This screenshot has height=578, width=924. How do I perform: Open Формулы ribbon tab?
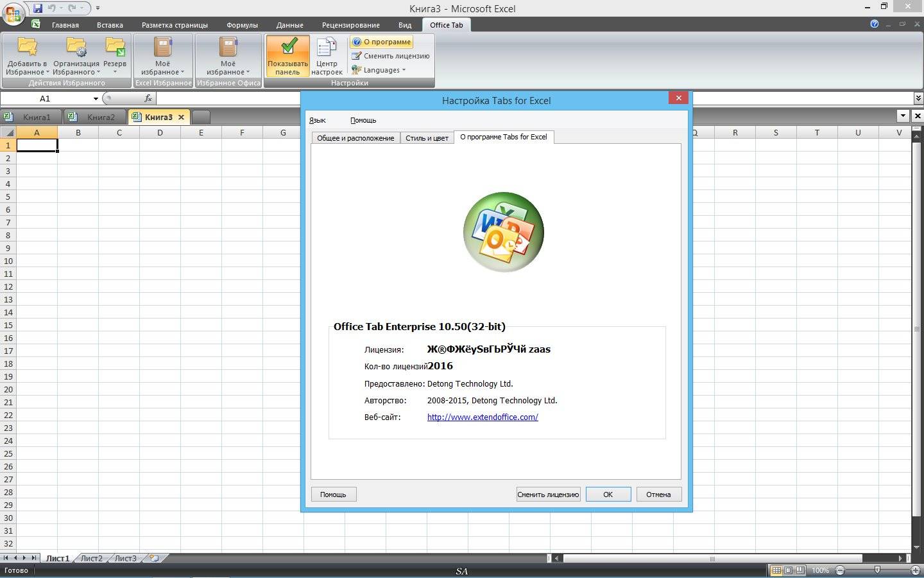point(242,25)
